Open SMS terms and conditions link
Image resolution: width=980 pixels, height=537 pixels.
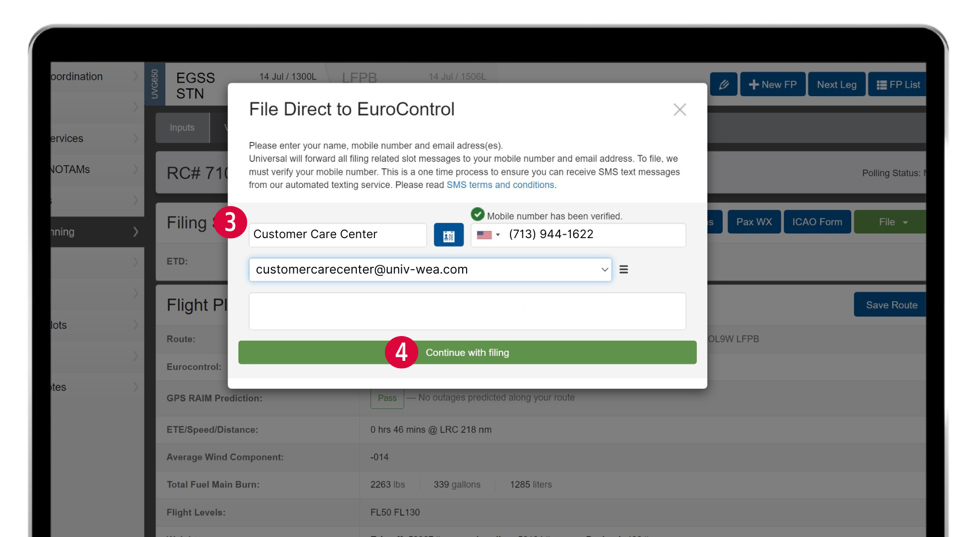tap(500, 185)
